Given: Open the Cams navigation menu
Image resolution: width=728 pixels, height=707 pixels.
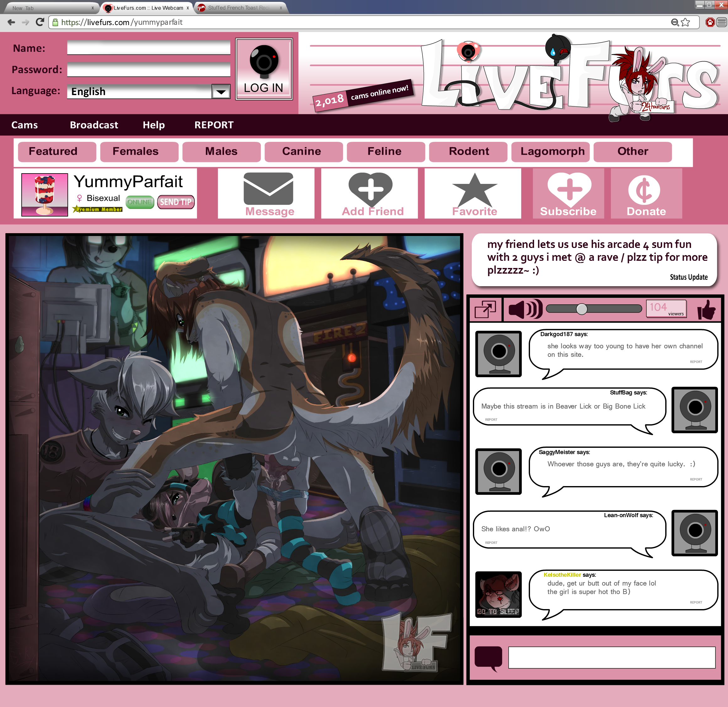Looking at the screenshot, I should point(24,125).
